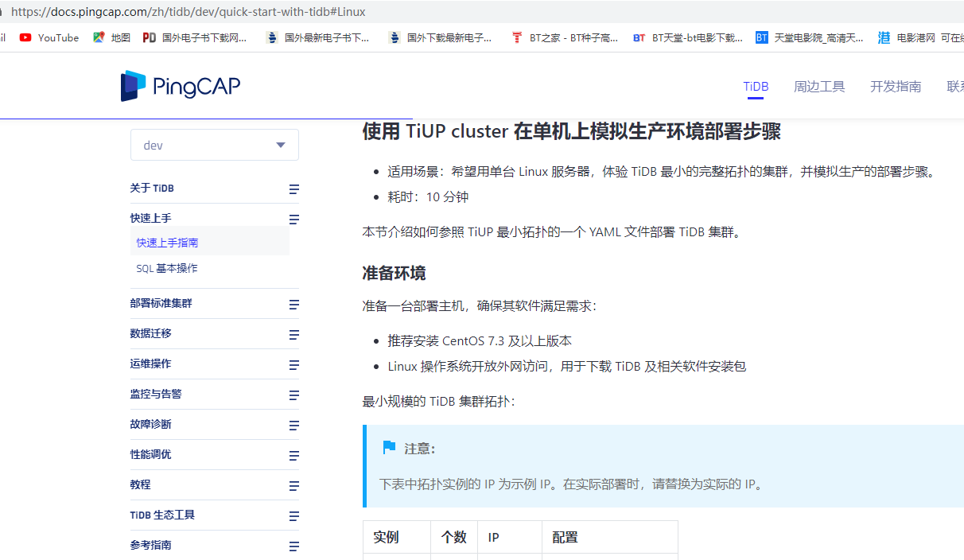Click the text 最小规模的 TiDB 集群拓扑

[x=439, y=402]
